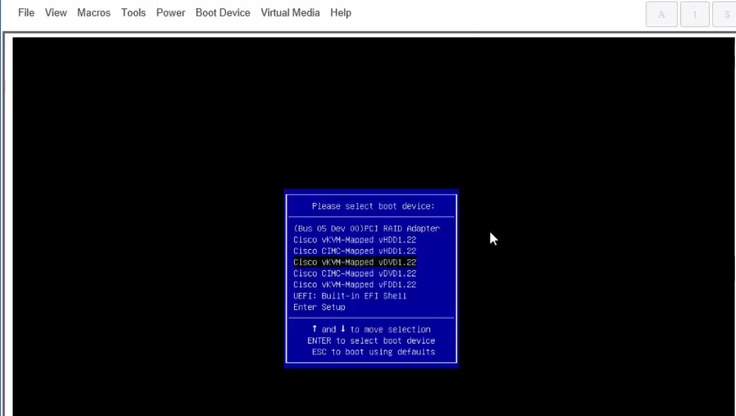
Task: Click the 'ENTER to select boot device' hint
Action: pos(371,341)
